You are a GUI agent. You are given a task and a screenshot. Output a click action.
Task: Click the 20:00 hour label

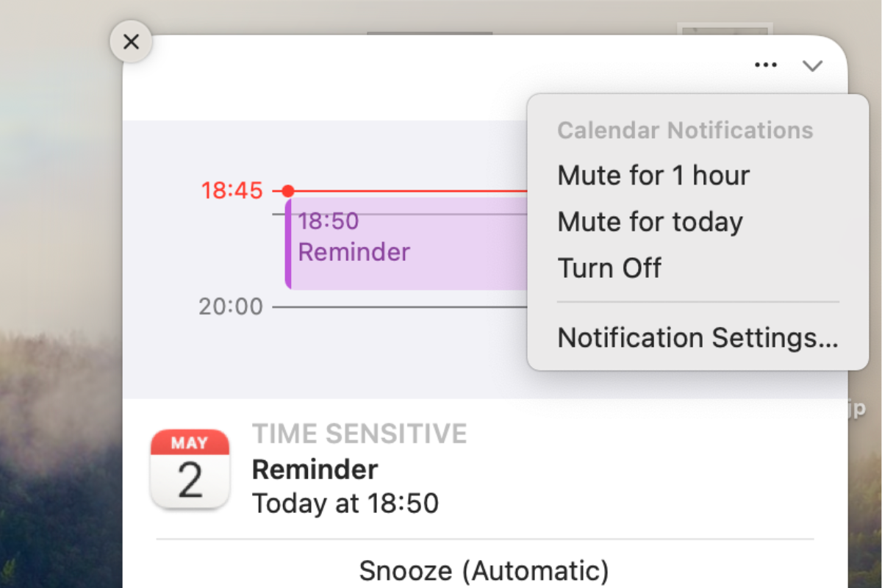pyautogui.click(x=231, y=306)
